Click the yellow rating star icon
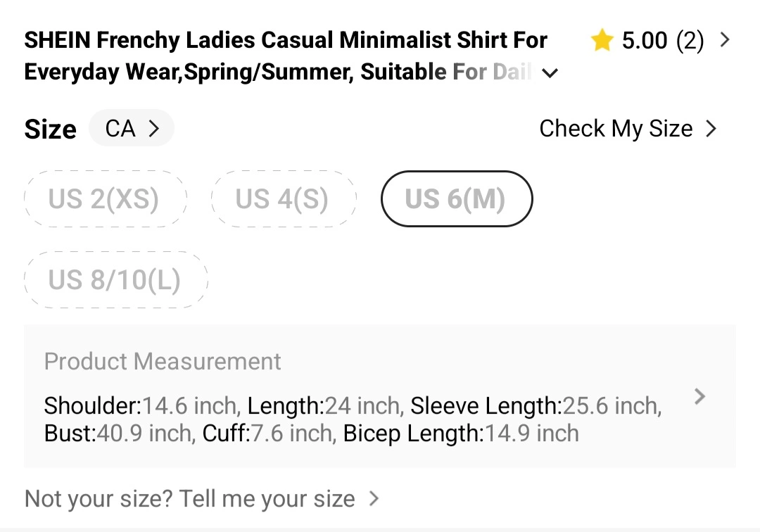 pyautogui.click(x=602, y=39)
